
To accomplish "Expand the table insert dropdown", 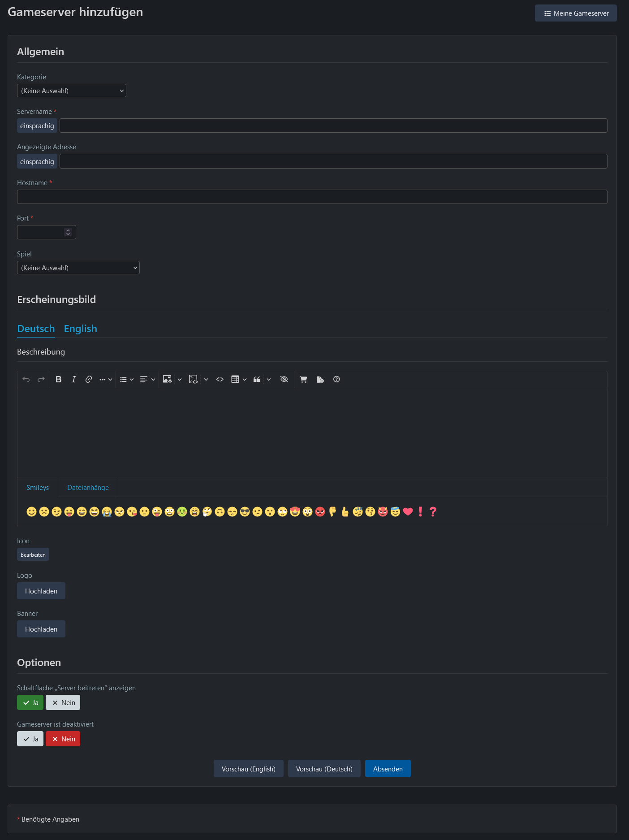I will (245, 379).
